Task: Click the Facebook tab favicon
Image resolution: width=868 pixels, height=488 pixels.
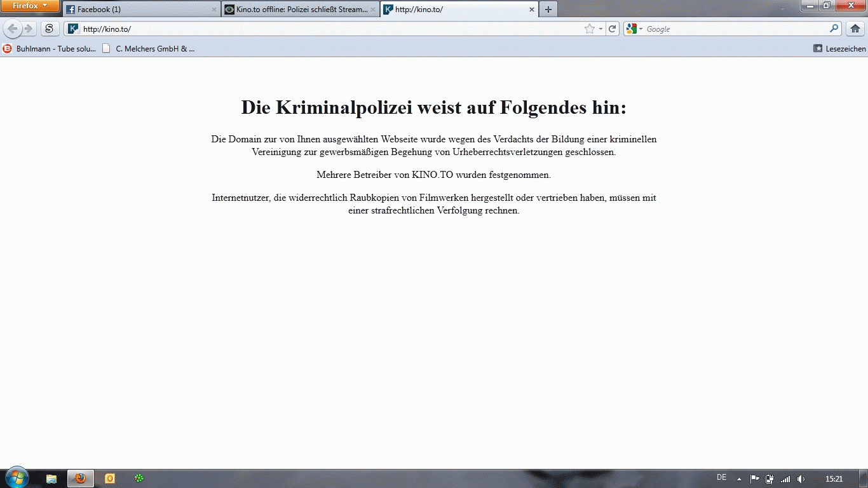Action: 71,10
